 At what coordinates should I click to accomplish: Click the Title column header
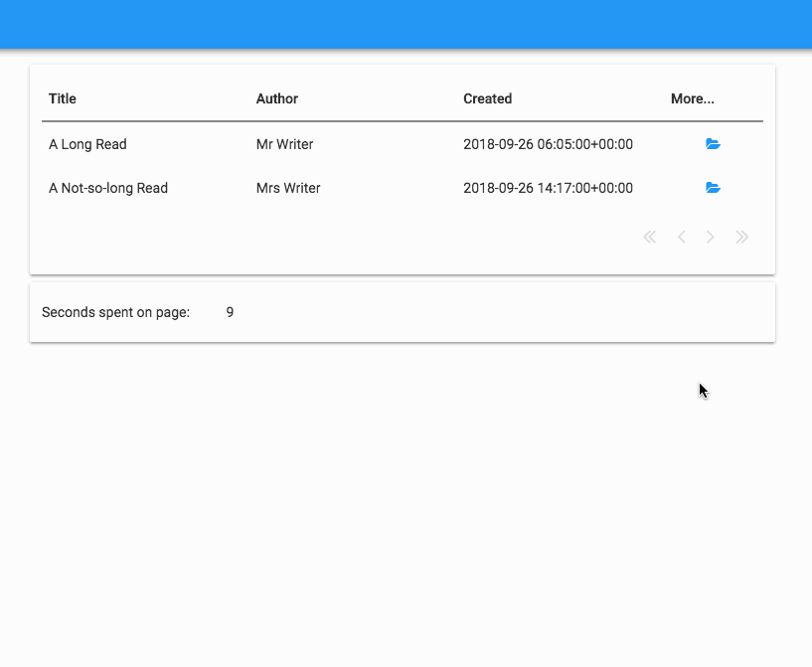pos(63,98)
